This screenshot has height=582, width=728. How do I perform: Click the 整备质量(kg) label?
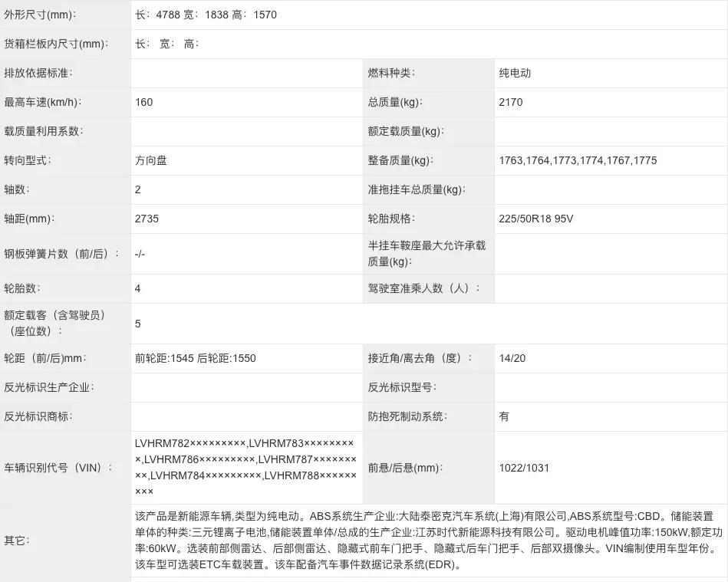[x=400, y=160]
